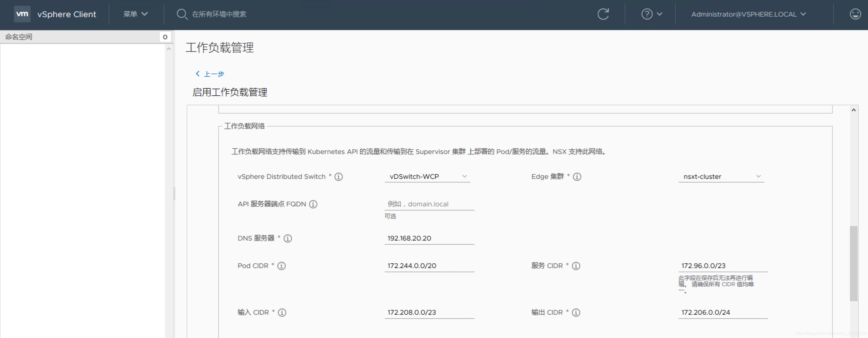Viewport: 868px width, 338px height.
Task: Click the 工作负载管理 page heading
Action: pyautogui.click(x=220, y=47)
